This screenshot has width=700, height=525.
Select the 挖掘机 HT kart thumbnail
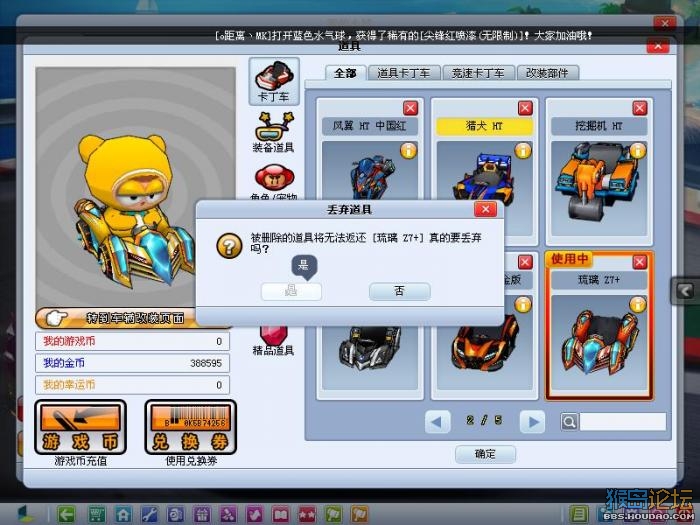click(x=599, y=188)
